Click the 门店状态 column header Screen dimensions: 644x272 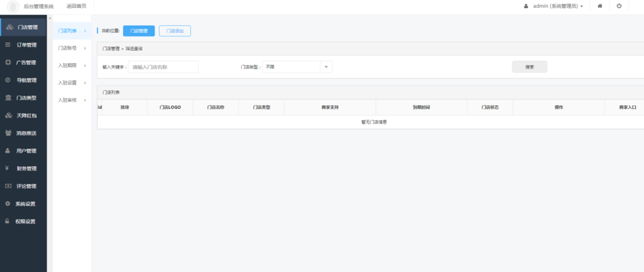click(x=490, y=107)
